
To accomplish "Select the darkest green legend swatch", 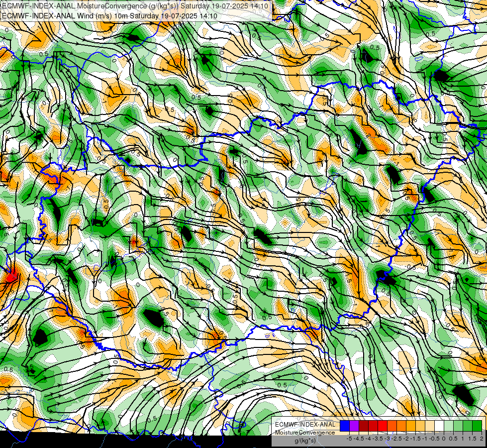I will pyautogui.click(x=478, y=426).
